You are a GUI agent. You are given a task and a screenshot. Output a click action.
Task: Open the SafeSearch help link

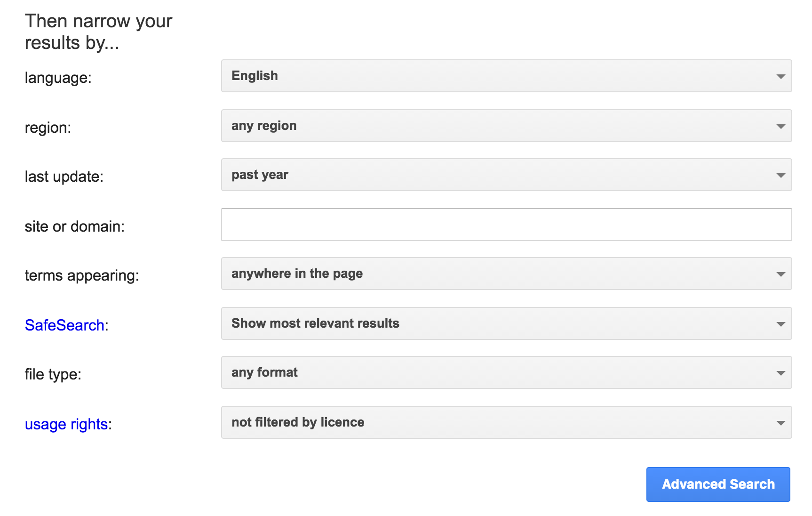64,325
